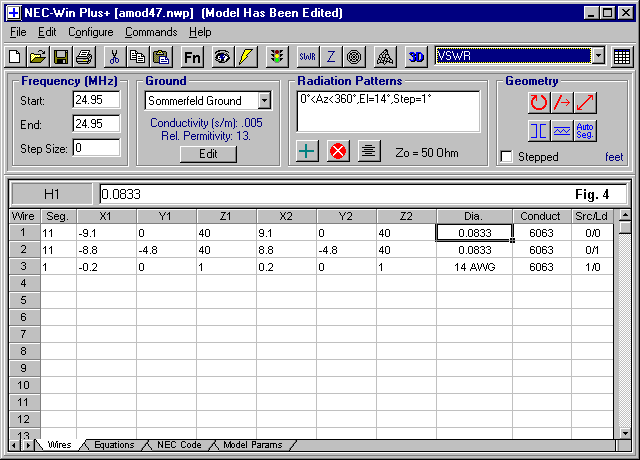Click the feet units link

613,157
